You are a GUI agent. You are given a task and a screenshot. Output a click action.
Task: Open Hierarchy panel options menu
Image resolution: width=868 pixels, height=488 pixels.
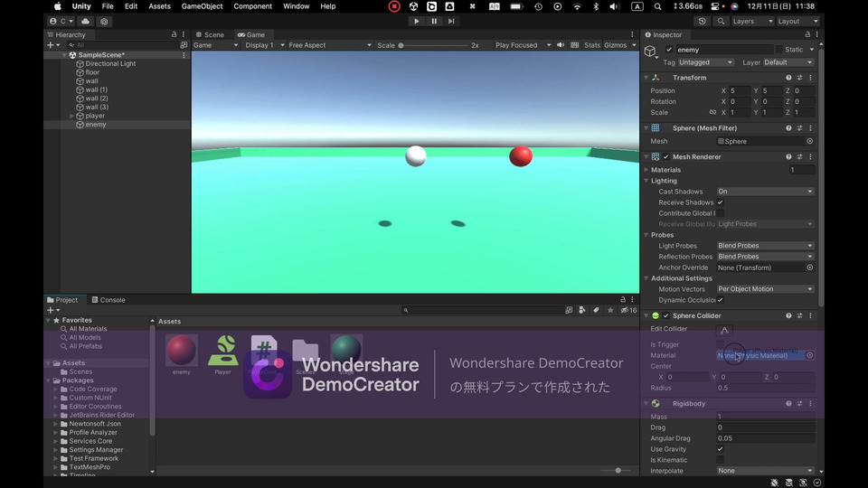click(184, 34)
